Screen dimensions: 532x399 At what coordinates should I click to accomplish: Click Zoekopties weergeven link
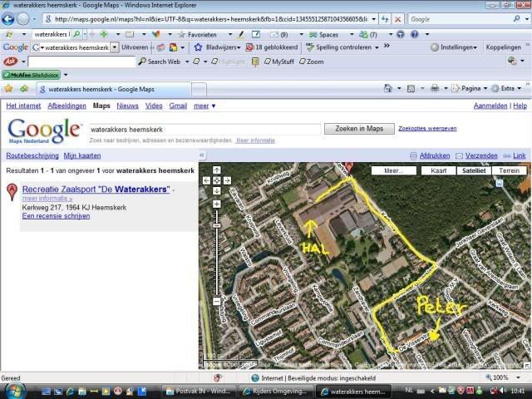click(x=427, y=129)
